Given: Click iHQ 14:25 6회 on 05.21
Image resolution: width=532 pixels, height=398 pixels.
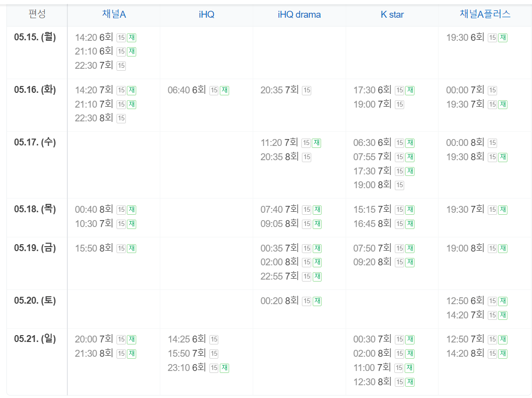Looking at the screenshot, I should [x=187, y=339].
